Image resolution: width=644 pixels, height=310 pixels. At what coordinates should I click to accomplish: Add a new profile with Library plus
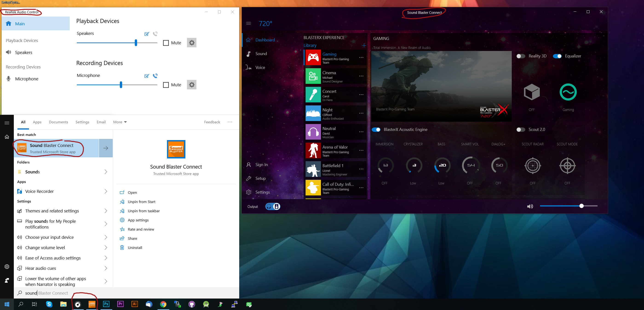[x=364, y=45]
